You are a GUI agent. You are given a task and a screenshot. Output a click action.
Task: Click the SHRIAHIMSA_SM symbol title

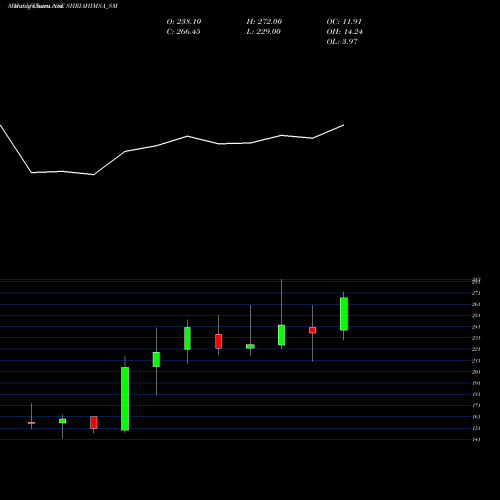coord(92,6)
